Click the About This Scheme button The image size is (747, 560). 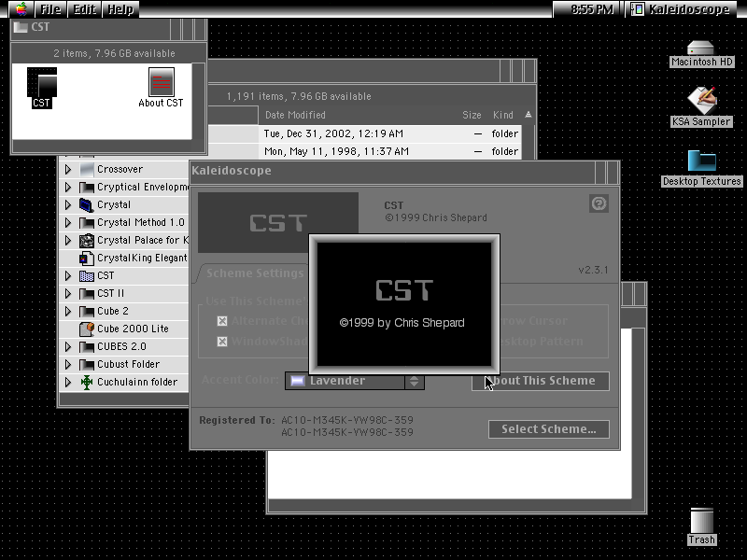[541, 381]
